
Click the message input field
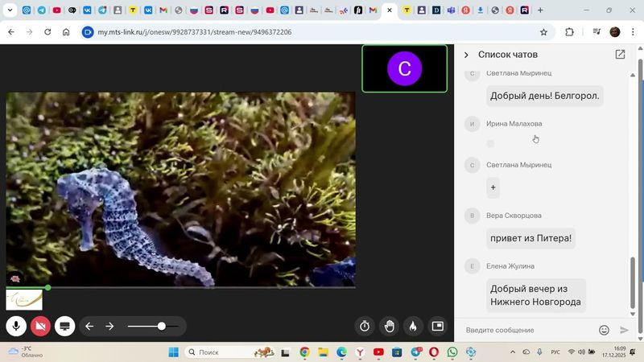tap(527, 330)
